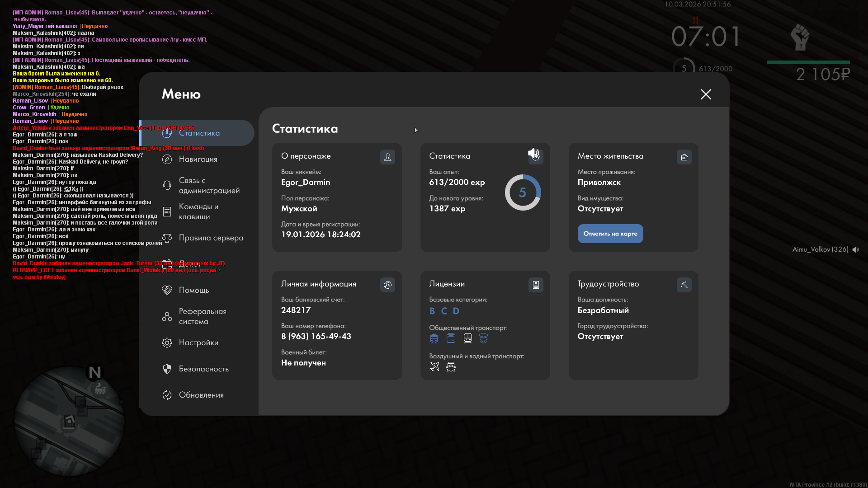Open Правила сервера section
Screen dimensions: 868x488
click(x=210, y=238)
